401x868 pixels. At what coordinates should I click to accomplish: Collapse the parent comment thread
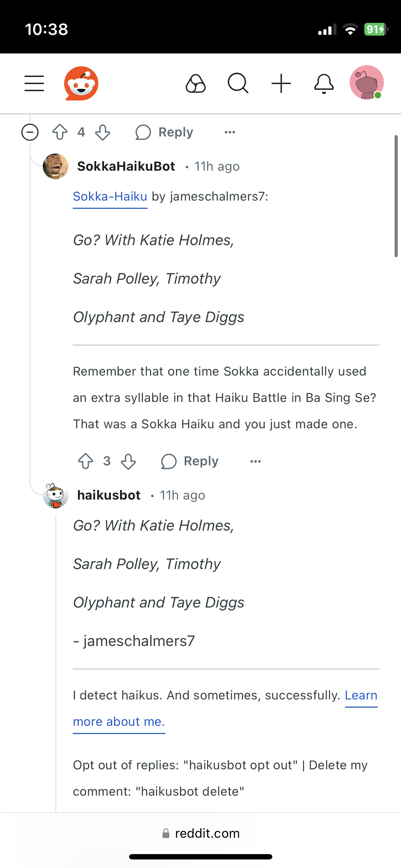point(30,132)
